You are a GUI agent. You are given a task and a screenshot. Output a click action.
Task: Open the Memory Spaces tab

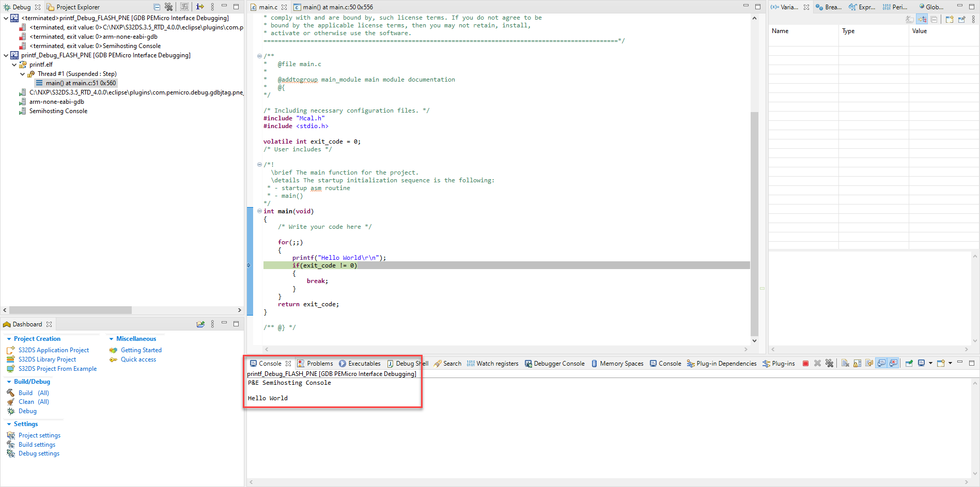(x=617, y=364)
